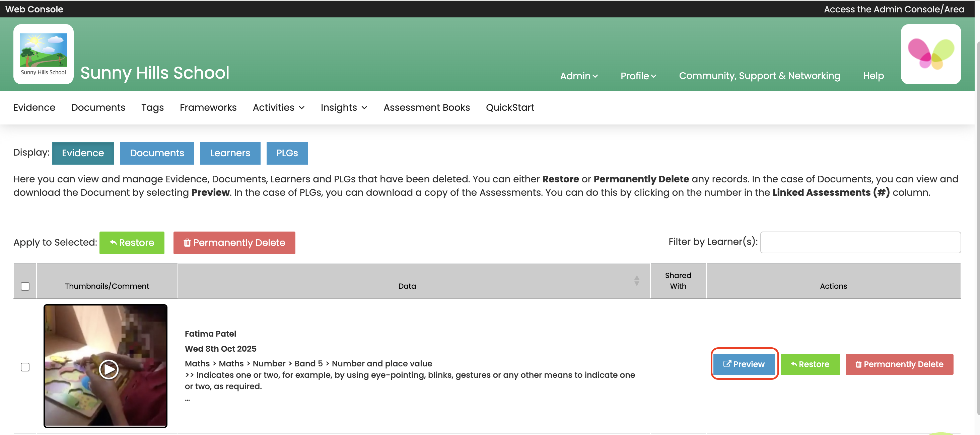Open Assessment Books from navigation

pos(426,108)
